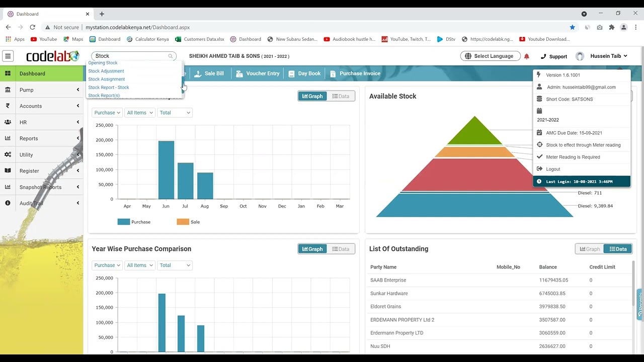
Task: Click the codelab logo
Action: (52, 56)
